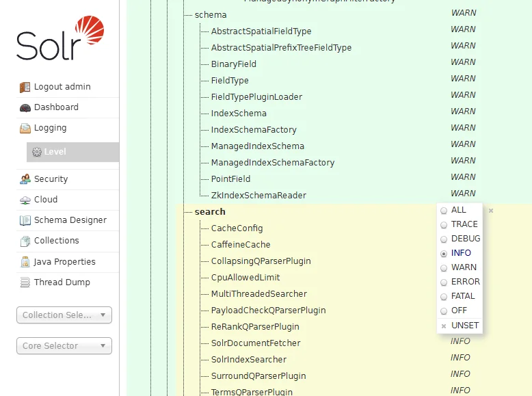Select the FATAL log level radio

444,297
